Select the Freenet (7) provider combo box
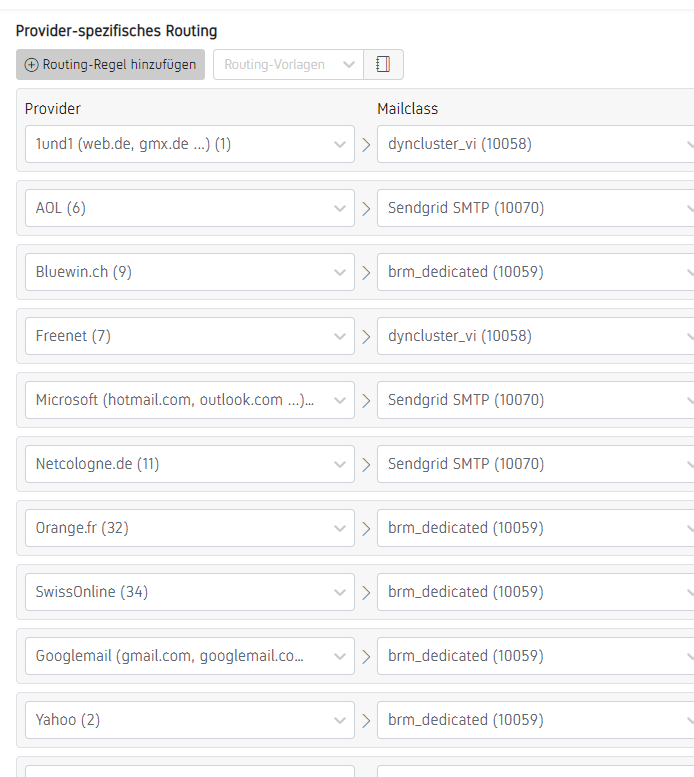Screen dimensions: 694x777 189,336
